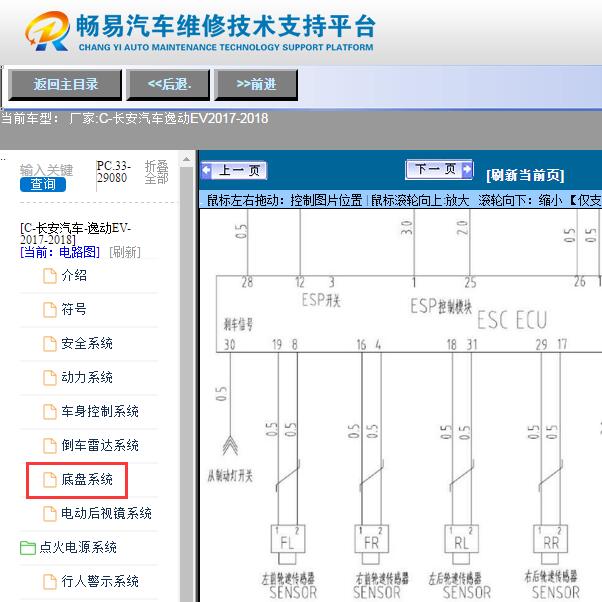This screenshot has width=602, height=602.
Task: Click the FL sensor connector box
Action: [x=288, y=539]
